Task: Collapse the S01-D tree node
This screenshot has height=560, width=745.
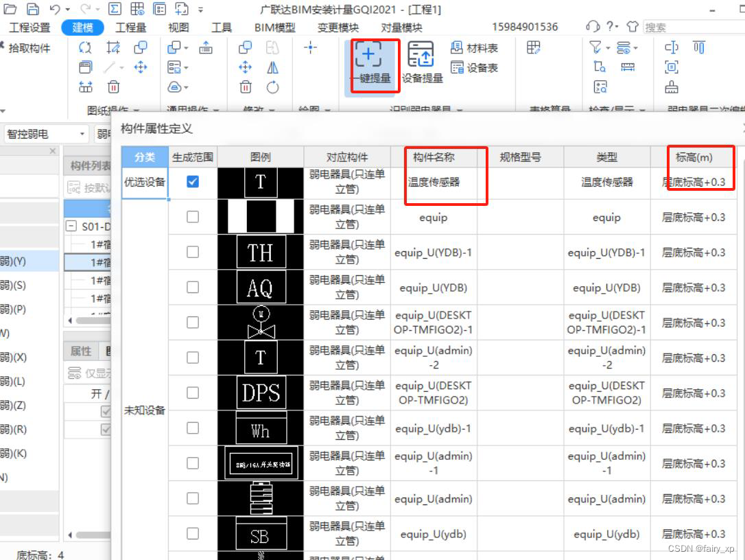Action: pos(71,226)
